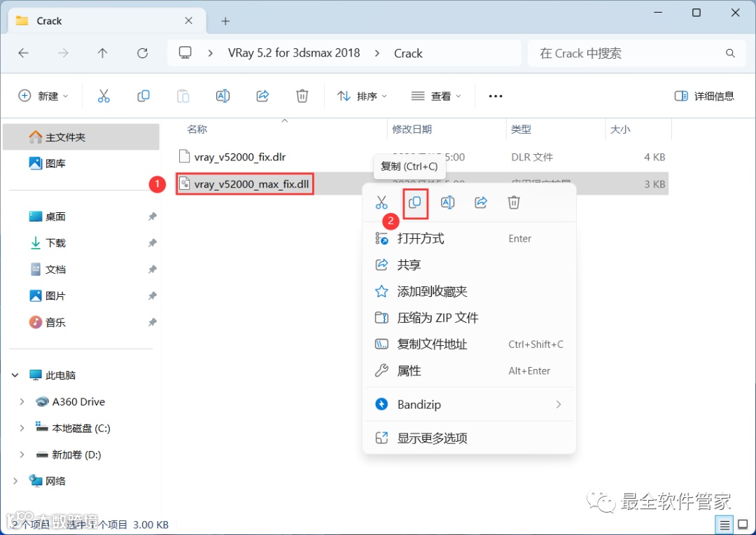Open 图片 in the sidebar
The height and width of the screenshot is (535, 756).
click(x=81, y=296)
